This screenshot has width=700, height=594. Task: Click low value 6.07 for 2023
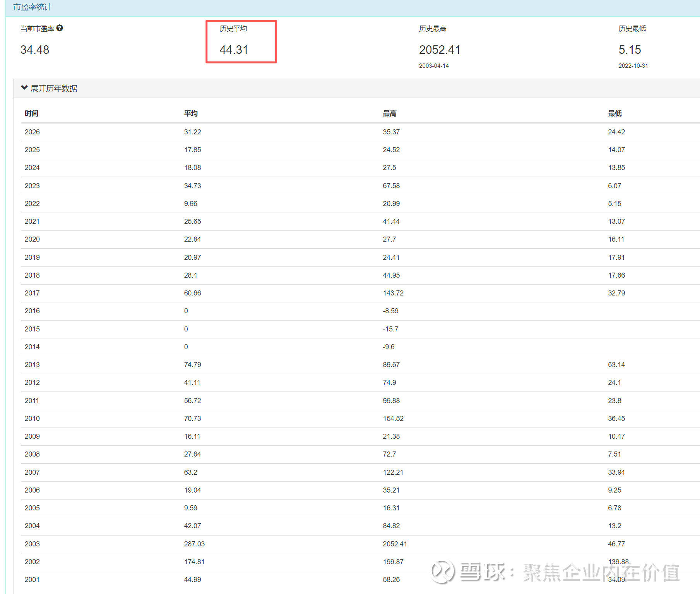[x=614, y=186]
